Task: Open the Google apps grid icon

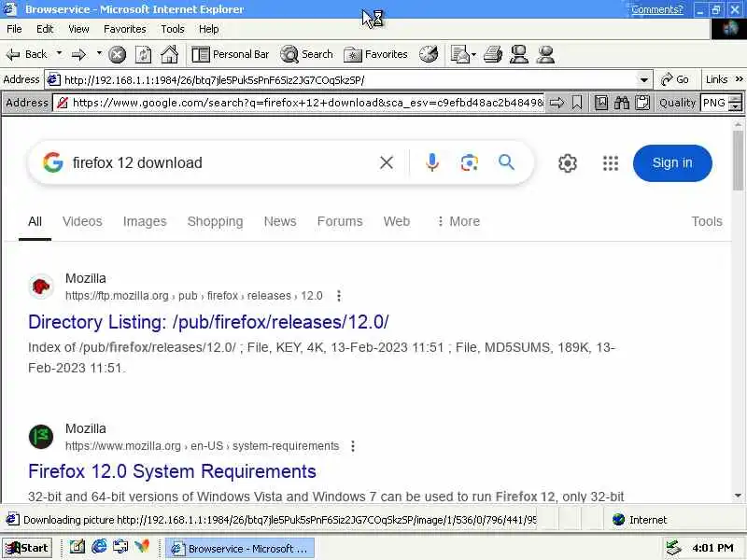Action: coord(611,163)
